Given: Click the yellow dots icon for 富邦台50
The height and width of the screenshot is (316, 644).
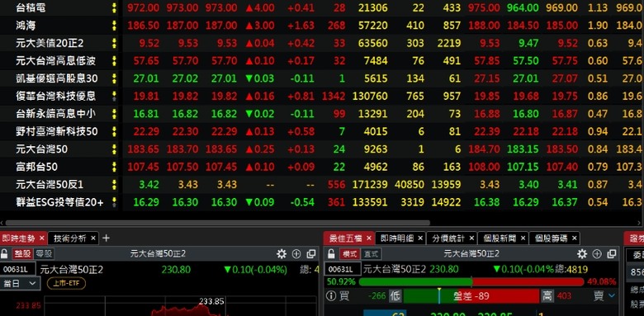Looking at the screenshot, I should point(114,167).
